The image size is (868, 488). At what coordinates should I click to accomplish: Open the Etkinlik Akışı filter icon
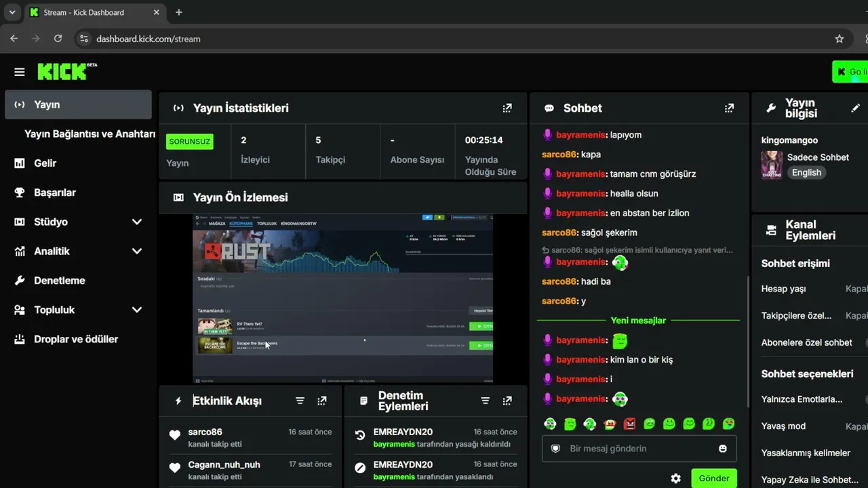point(300,401)
